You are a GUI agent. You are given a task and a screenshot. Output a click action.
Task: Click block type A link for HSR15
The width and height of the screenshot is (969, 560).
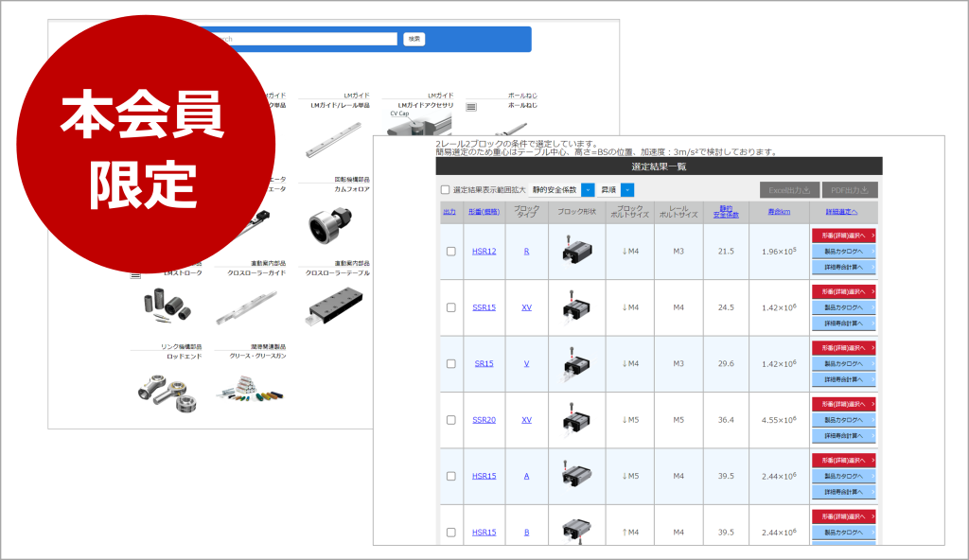pyautogui.click(x=526, y=477)
